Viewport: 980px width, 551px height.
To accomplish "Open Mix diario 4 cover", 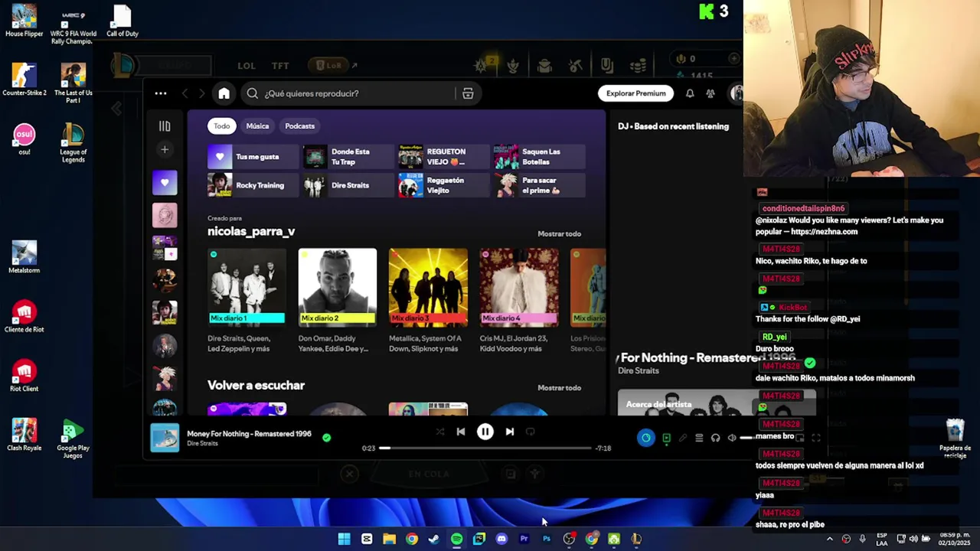I will (x=519, y=288).
